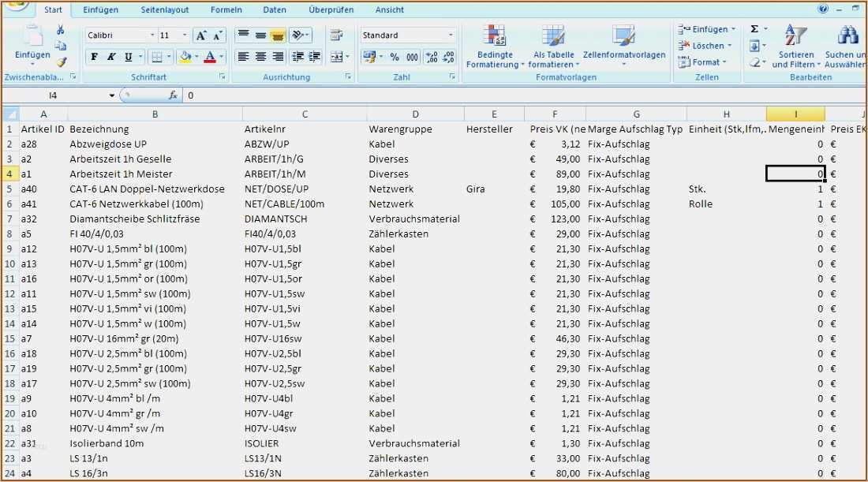The image size is (868, 482).
Task: Open the Daten ribbon tab
Action: point(275,9)
